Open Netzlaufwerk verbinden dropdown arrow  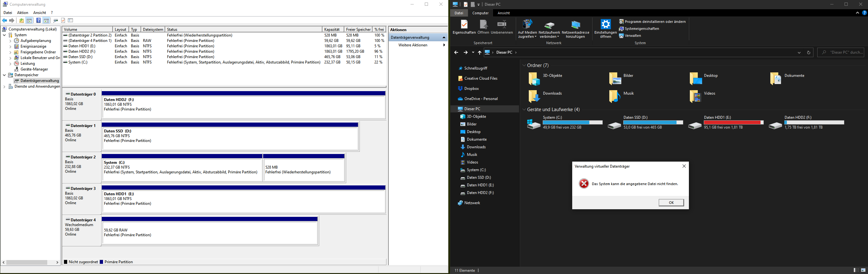click(x=558, y=37)
